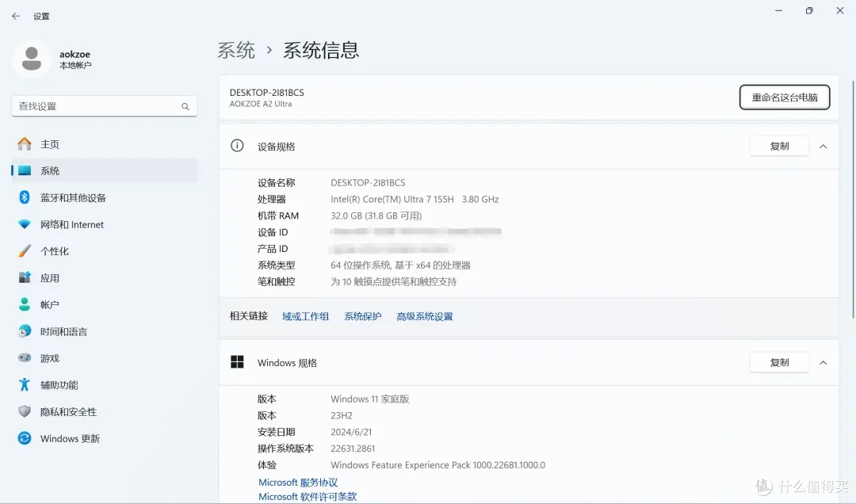The height and width of the screenshot is (504, 856).
Task: Click the paintbrush icon for 个性化
Action: coord(25,251)
